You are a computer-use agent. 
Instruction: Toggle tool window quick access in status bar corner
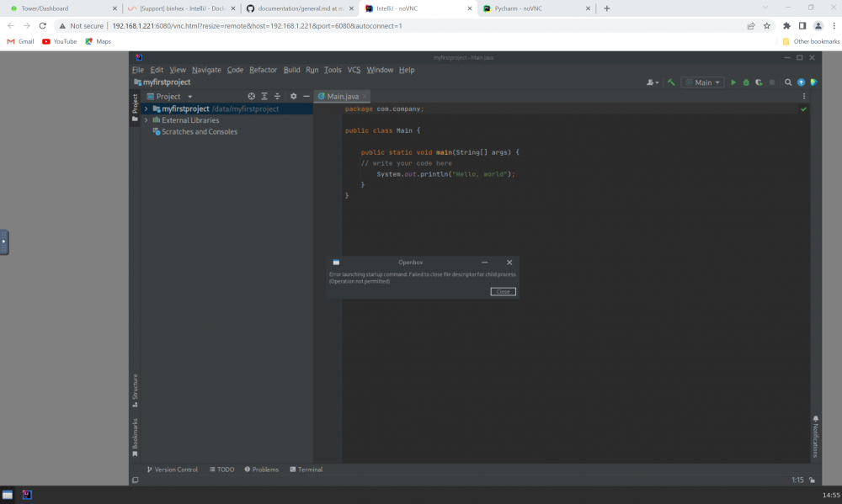tap(136, 480)
